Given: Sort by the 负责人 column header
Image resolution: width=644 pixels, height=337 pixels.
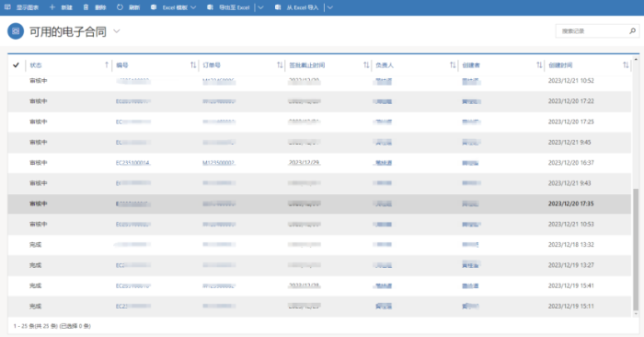Looking at the screenshot, I should click(x=385, y=65).
